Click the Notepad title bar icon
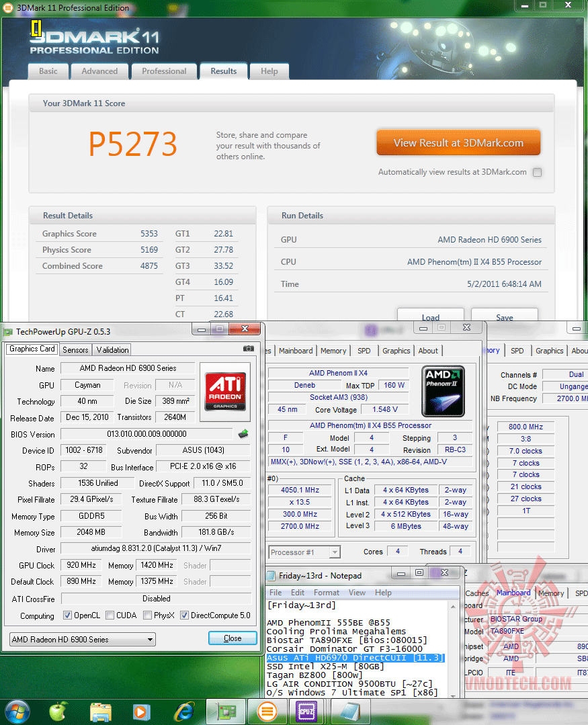This screenshot has height=725, width=588. (271, 576)
